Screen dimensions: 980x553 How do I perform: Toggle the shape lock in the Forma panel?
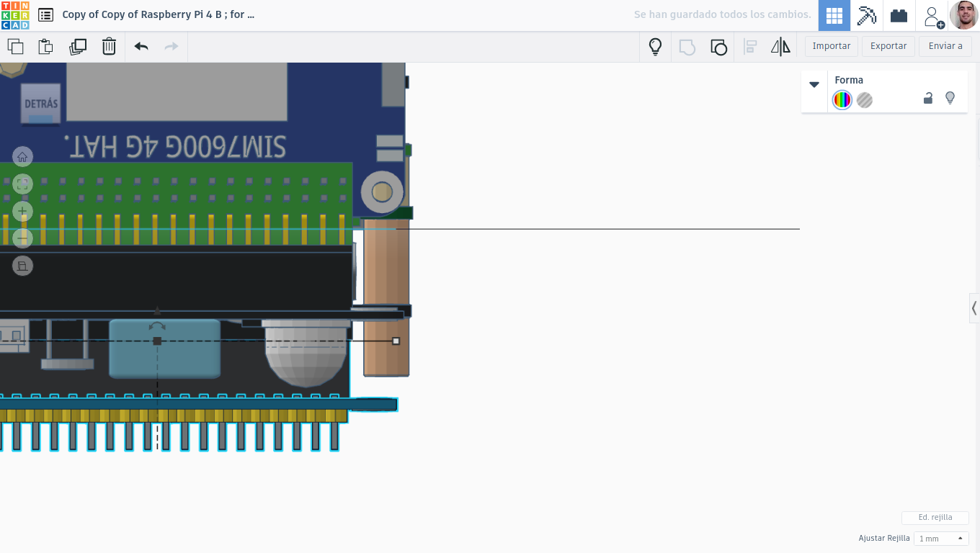coord(928,99)
